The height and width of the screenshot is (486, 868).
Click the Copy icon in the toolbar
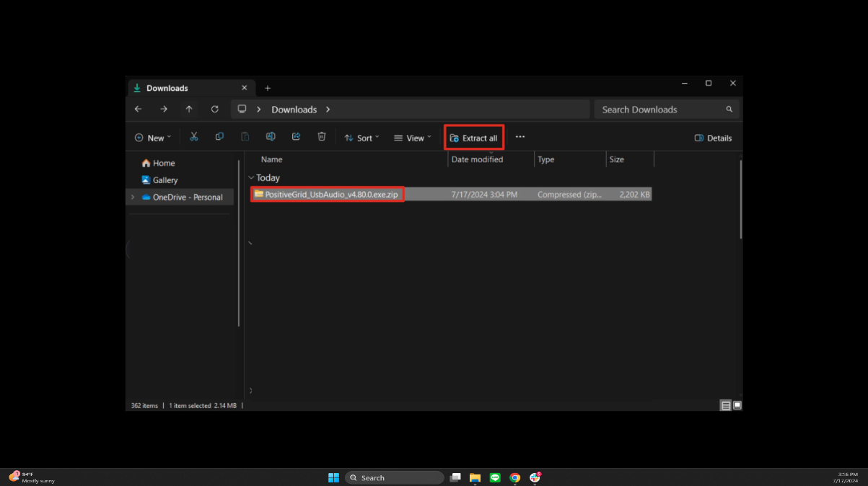219,137
